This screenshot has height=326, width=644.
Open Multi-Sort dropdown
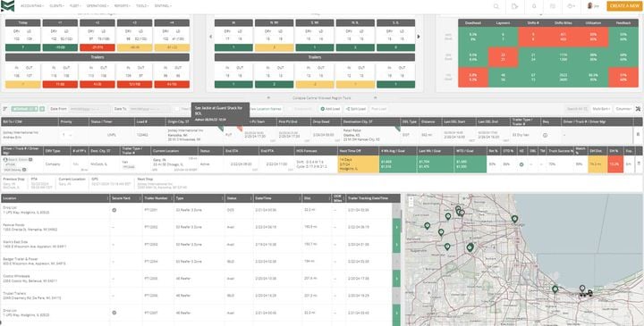[602, 109]
